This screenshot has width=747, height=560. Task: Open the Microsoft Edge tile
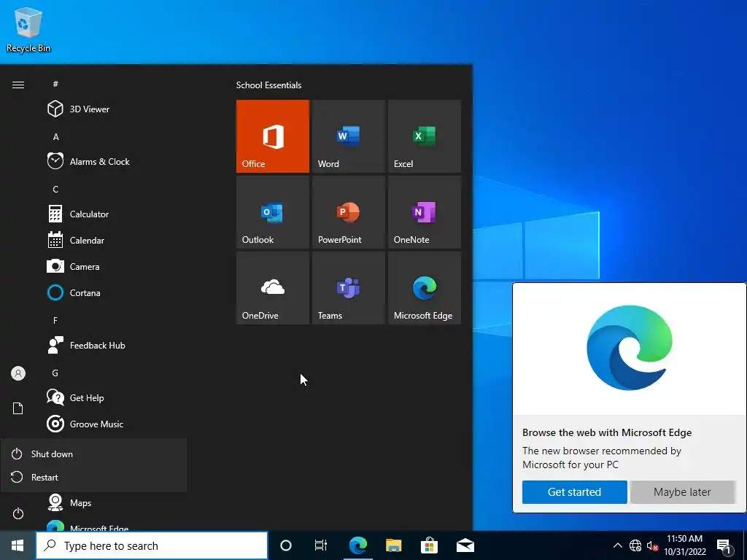(x=425, y=288)
